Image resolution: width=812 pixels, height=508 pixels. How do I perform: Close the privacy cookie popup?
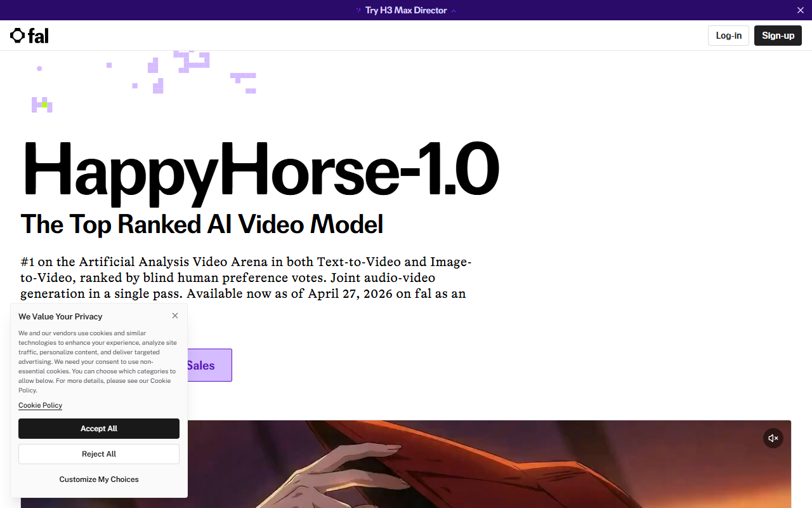click(175, 316)
